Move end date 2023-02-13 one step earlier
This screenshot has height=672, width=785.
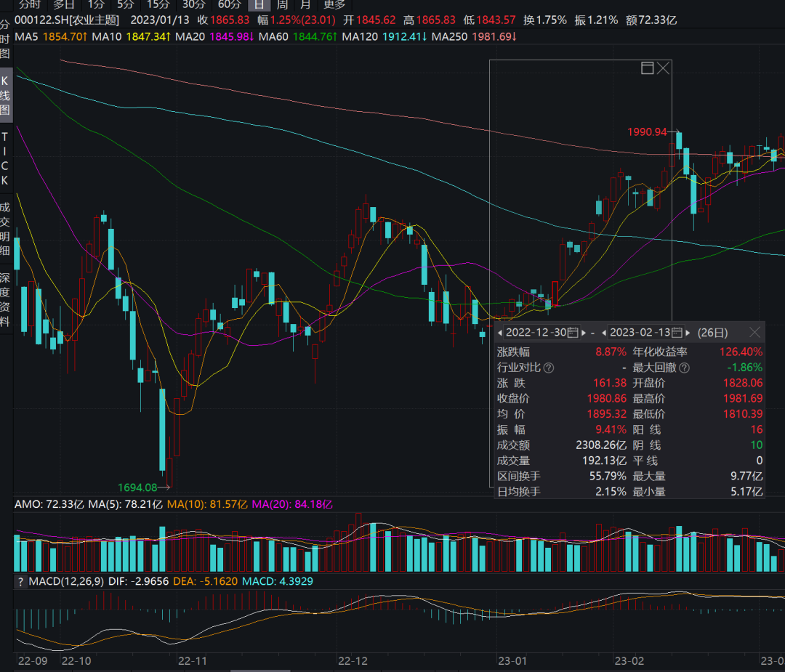[604, 333]
